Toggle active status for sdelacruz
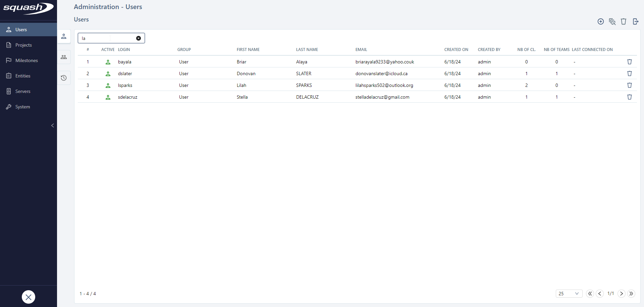Image resolution: width=644 pixels, height=307 pixels. click(108, 97)
